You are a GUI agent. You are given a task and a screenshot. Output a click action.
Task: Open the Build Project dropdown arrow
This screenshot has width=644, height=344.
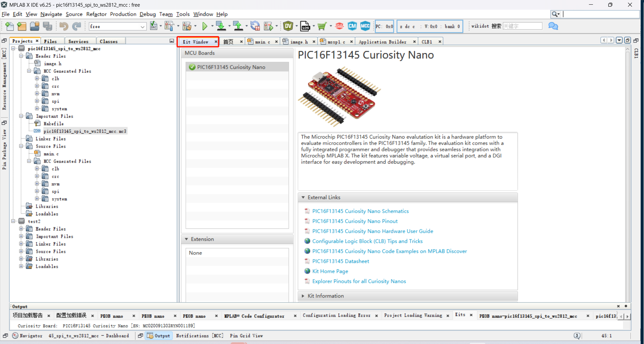178,26
